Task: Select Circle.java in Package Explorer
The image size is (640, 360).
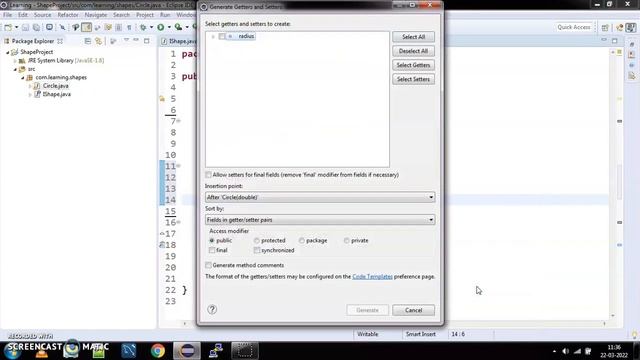Action: coord(56,86)
